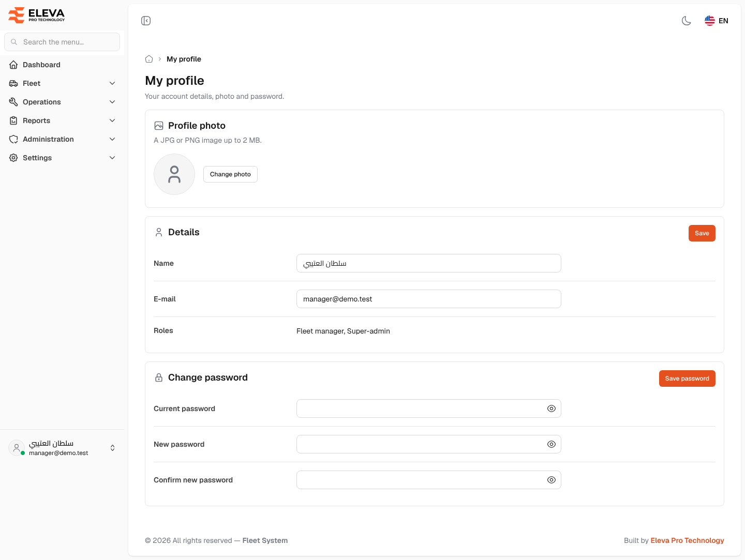Expand the Administration menu chevron
The width and height of the screenshot is (745, 560).
112,139
